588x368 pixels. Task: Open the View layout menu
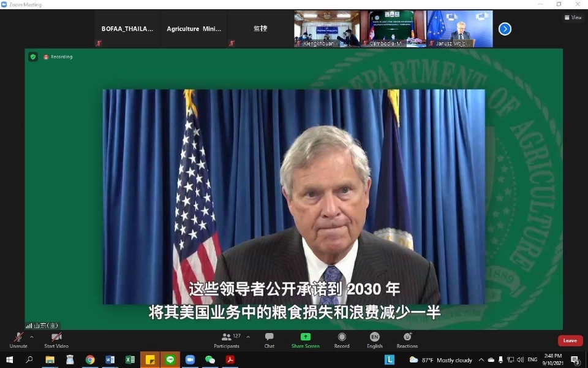[x=573, y=18]
